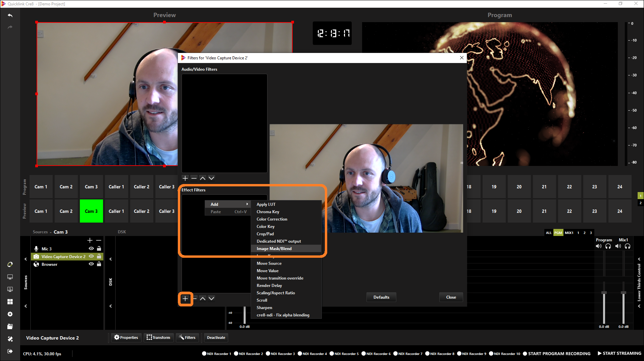Viewport: 644px width, 361px height.
Task: Select Caller 2 in Preview row
Action: pyautogui.click(x=142, y=211)
